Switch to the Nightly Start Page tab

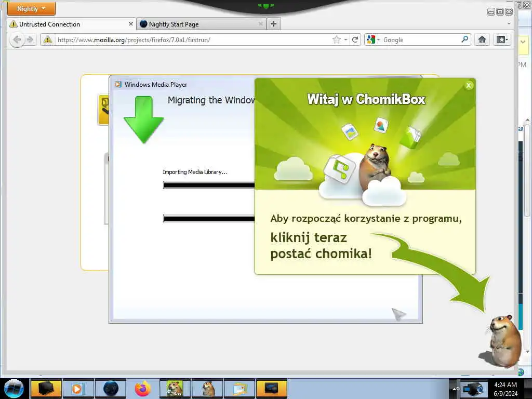(202, 24)
